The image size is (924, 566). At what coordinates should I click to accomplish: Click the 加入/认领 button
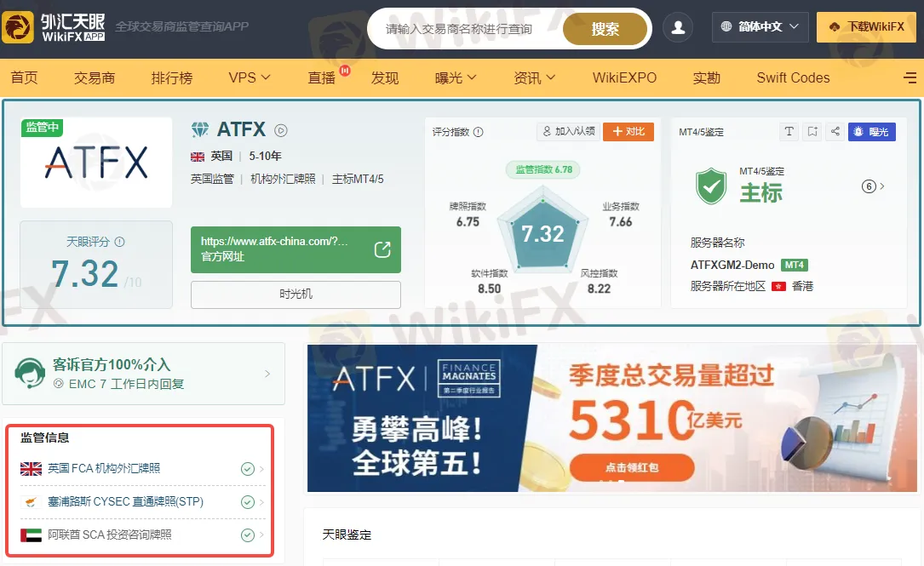[x=569, y=131]
